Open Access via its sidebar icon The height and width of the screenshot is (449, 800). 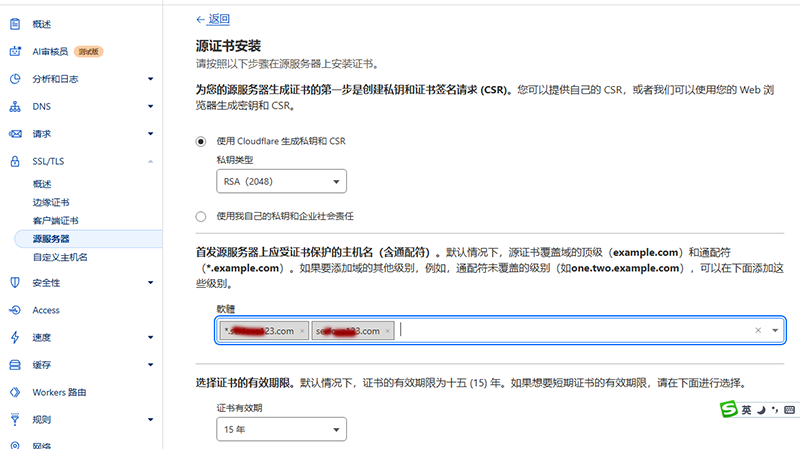click(x=15, y=310)
